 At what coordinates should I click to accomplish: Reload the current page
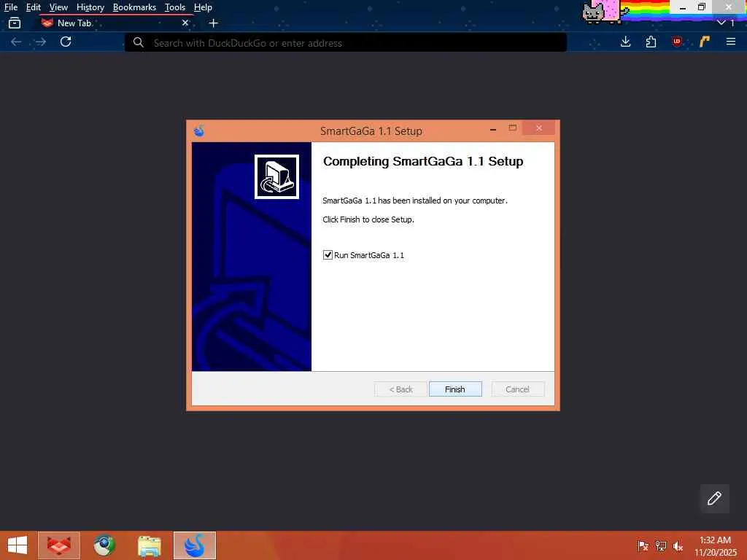(x=66, y=42)
